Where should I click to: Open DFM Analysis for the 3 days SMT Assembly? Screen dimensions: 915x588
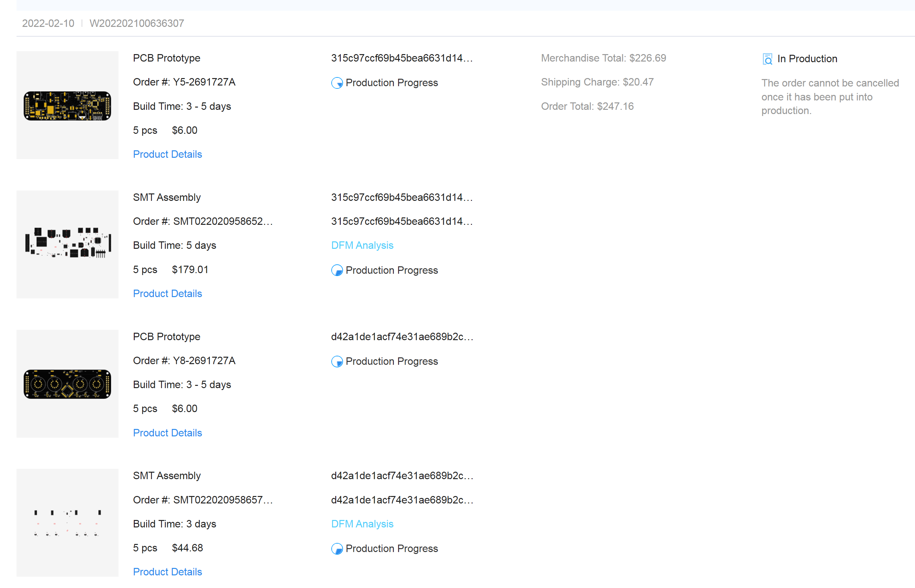[x=362, y=524]
